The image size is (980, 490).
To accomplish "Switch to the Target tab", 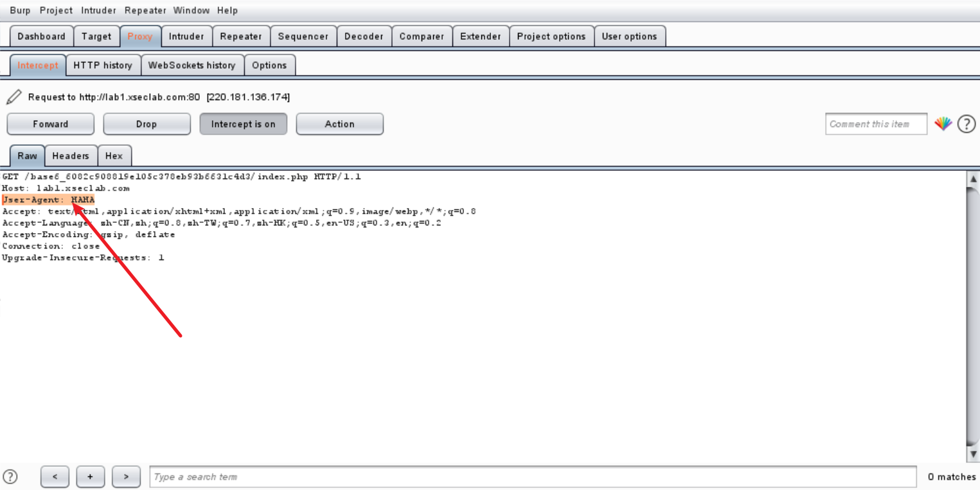I will tap(96, 37).
